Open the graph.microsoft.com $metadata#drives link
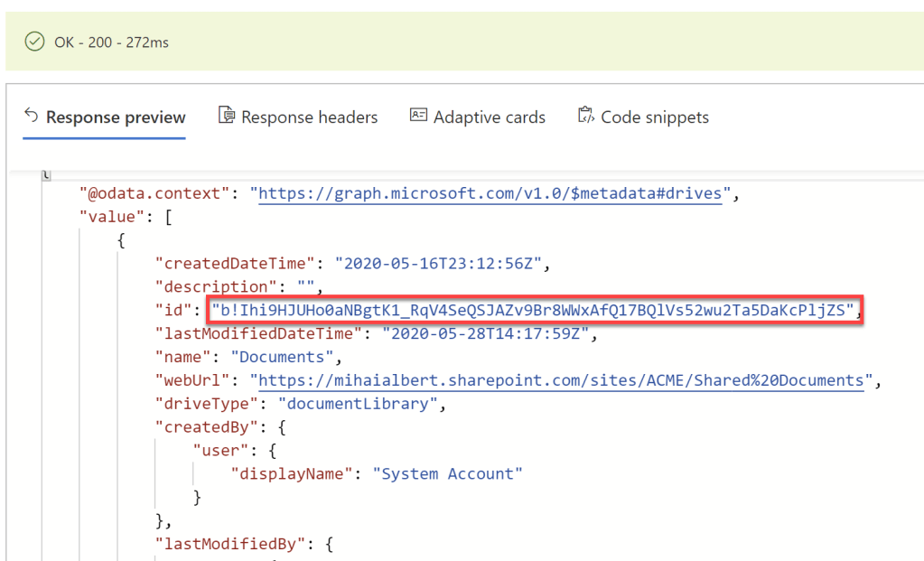The width and height of the screenshot is (924, 561). click(490, 193)
